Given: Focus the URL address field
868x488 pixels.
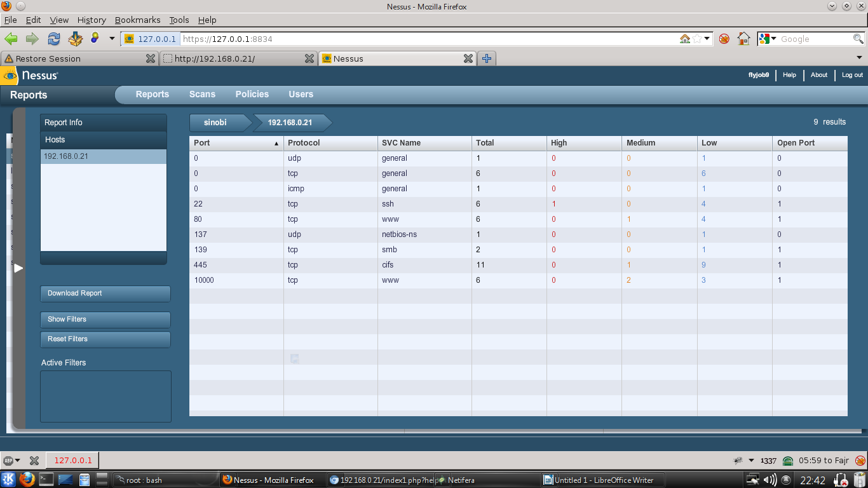Looking at the screenshot, I should point(430,39).
